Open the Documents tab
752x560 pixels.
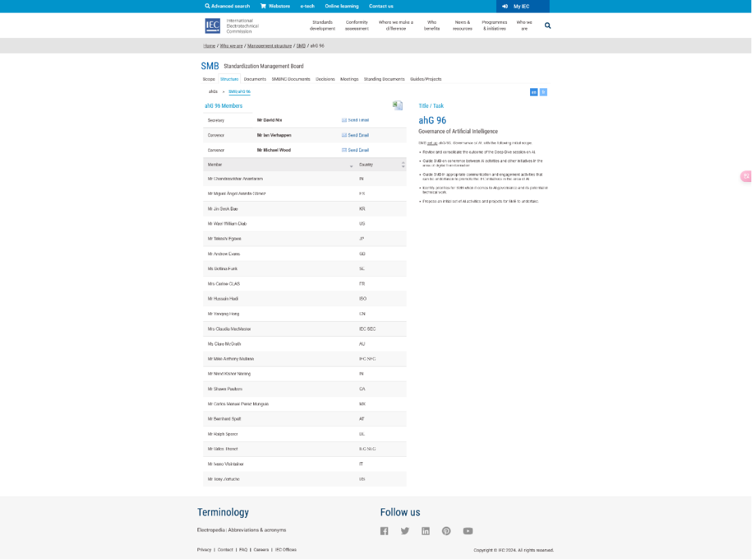[255, 79]
